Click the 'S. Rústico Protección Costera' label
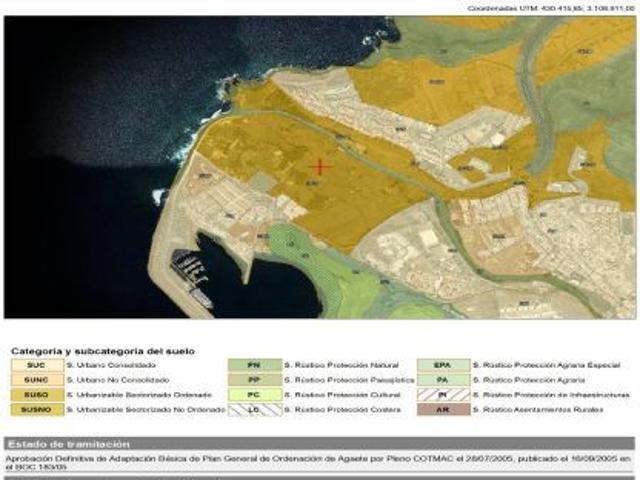 click(332, 409)
